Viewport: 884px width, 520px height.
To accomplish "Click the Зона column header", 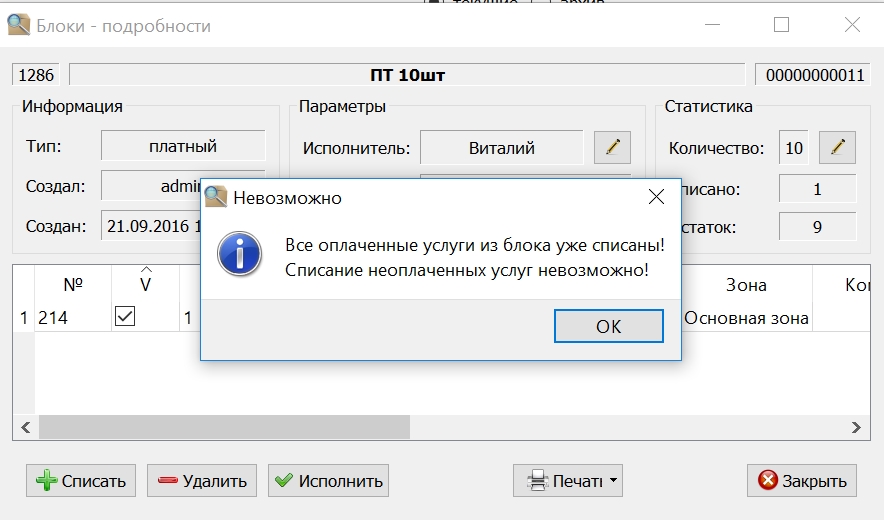I will (746, 285).
